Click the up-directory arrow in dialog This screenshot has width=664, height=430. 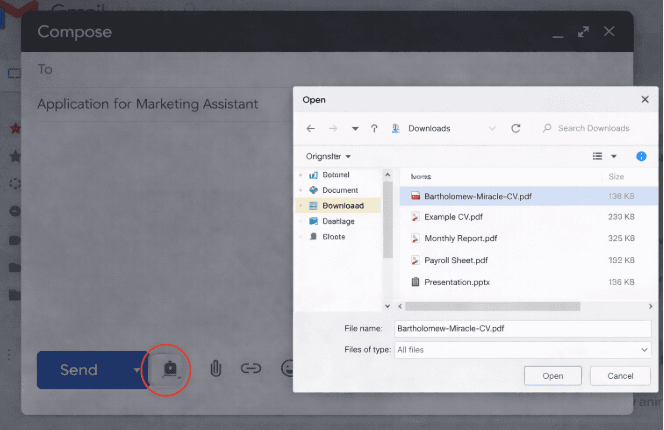(x=374, y=128)
